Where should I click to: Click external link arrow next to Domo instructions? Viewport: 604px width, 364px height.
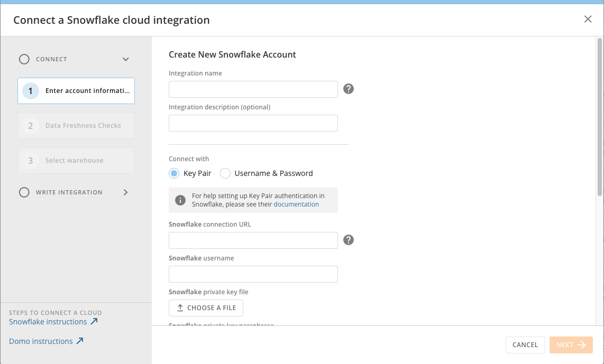coord(80,341)
